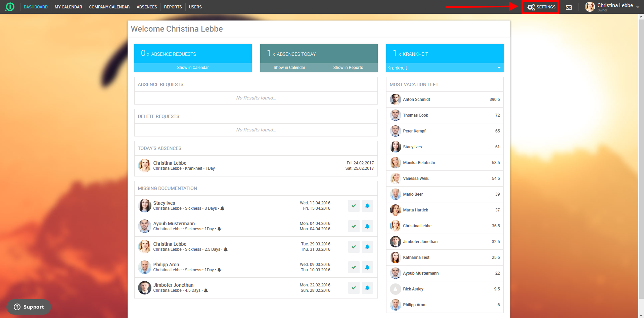Image resolution: width=644 pixels, height=318 pixels.
Task: Open Support help widget
Action: point(29,307)
